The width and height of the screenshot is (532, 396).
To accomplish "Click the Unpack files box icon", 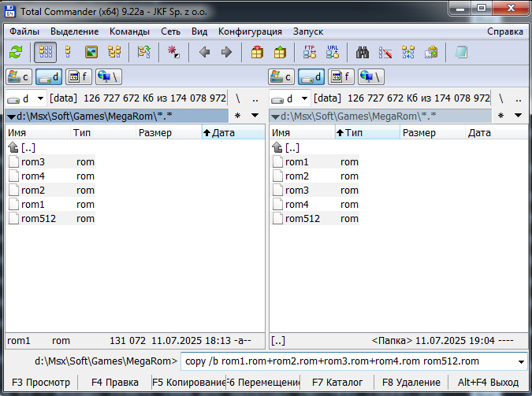I will [280, 52].
